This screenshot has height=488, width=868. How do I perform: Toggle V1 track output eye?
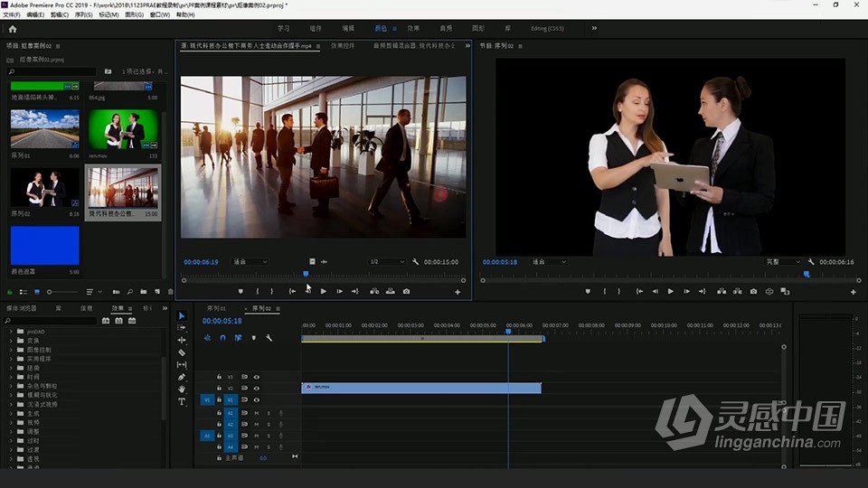click(x=256, y=399)
